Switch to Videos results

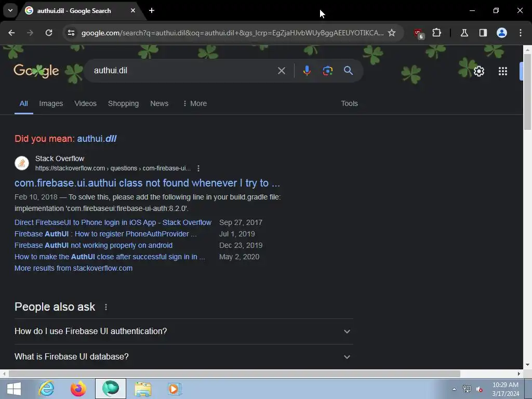pos(86,103)
